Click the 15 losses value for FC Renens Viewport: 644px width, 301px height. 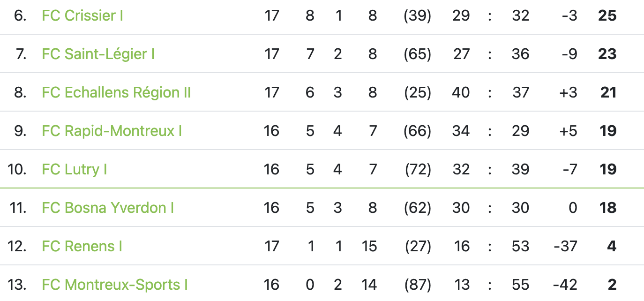click(369, 246)
